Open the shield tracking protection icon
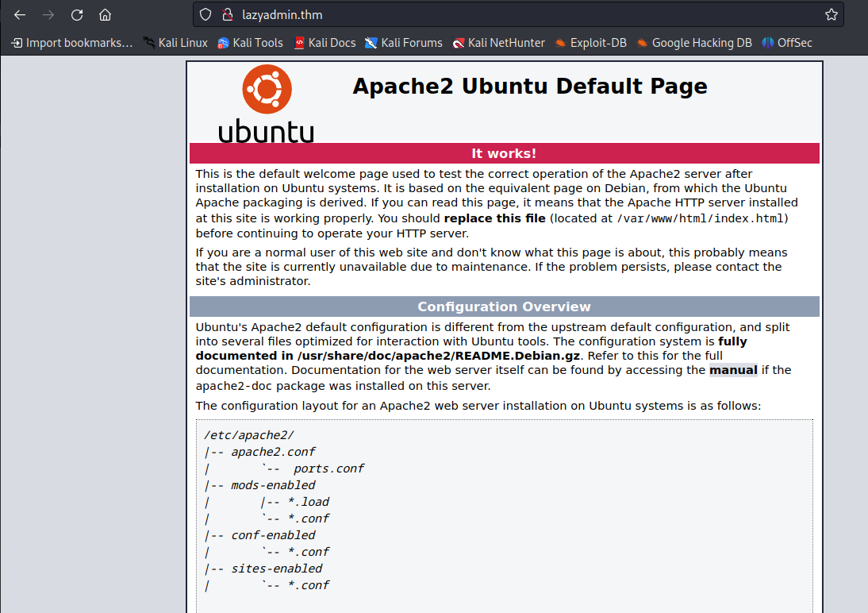Viewport: 868px width, 613px height. (205, 15)
